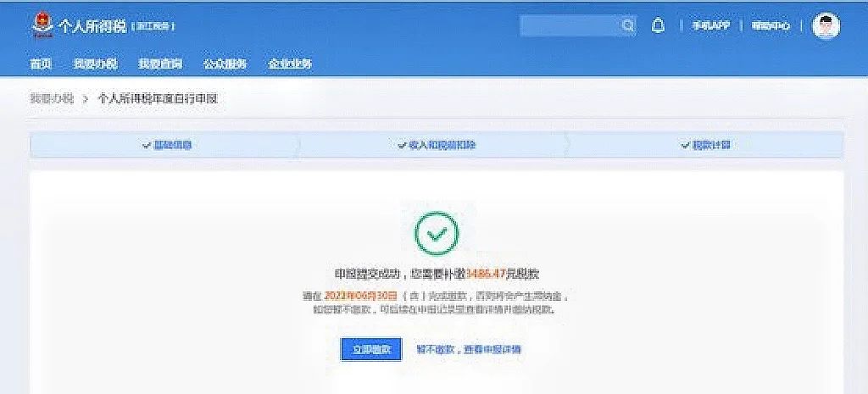Click the checkmark beside 收入和税前扣除 step
Image resolution: width=868 pixels, height=394 pixels.
(x=403, y=145)
